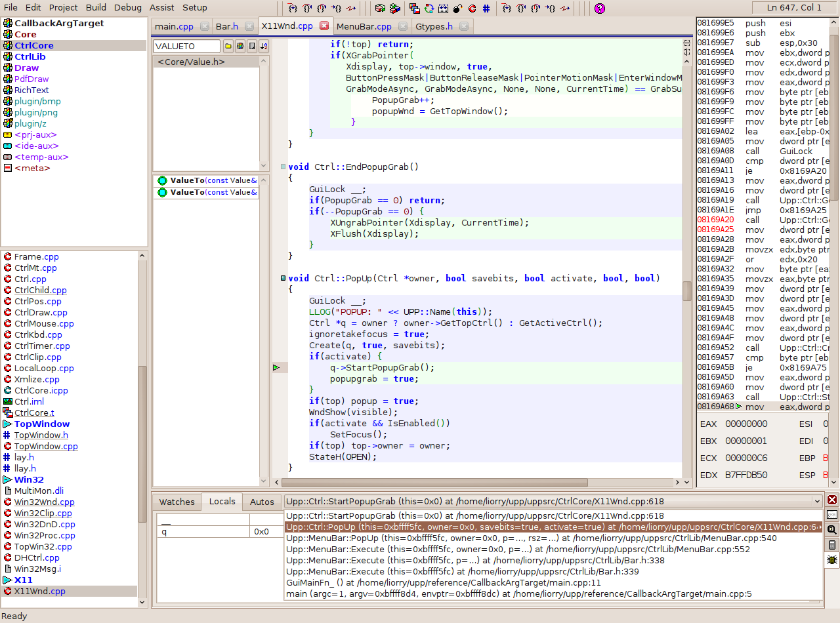Click the green circular arrows toolbar icon

point(429,9)
